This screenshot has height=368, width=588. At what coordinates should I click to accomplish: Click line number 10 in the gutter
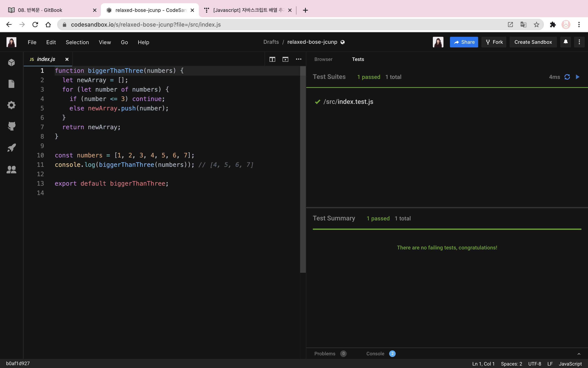40,155
